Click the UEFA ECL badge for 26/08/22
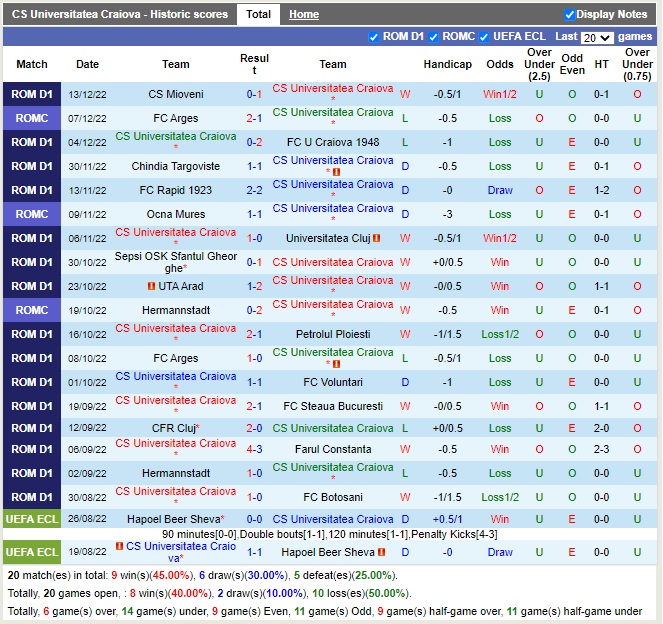The width and height of the screenshot is (663, 624). [31, 519]
